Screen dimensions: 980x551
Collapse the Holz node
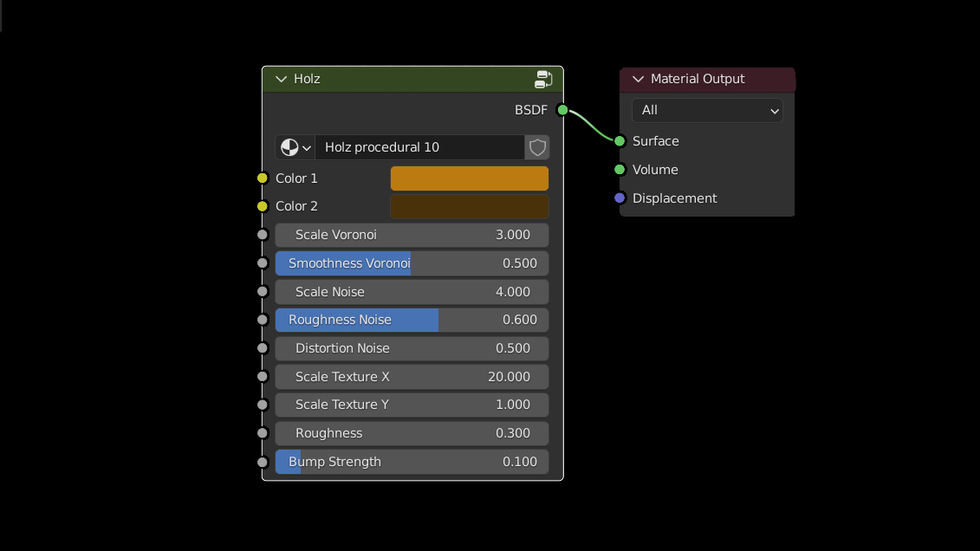pyautogui.click(x=281, y=79)
